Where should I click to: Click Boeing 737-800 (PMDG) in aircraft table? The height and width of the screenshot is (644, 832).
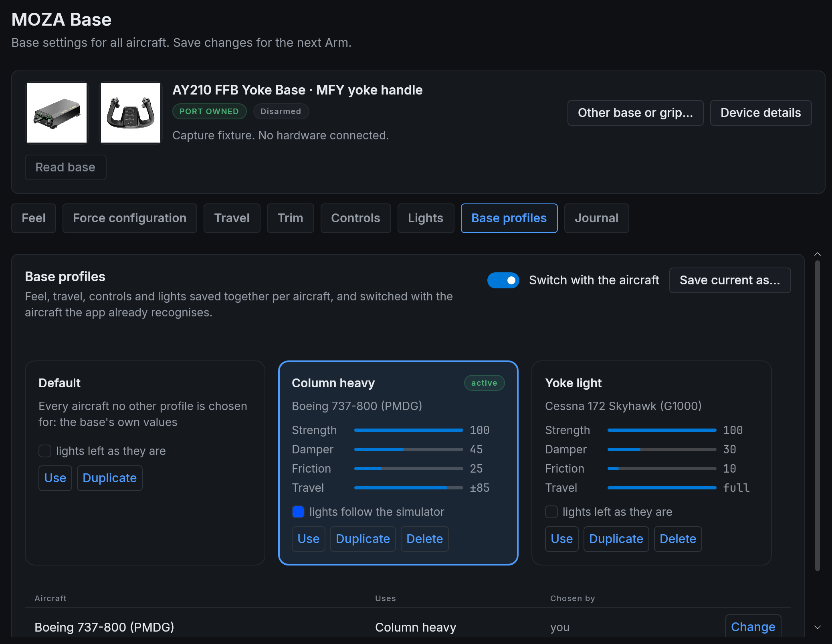click(x=104, y=627)
